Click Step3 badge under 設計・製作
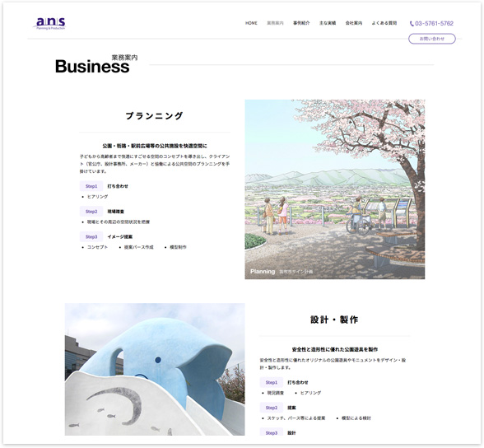This screenshot has width=484, height=448. coord(272,432)
